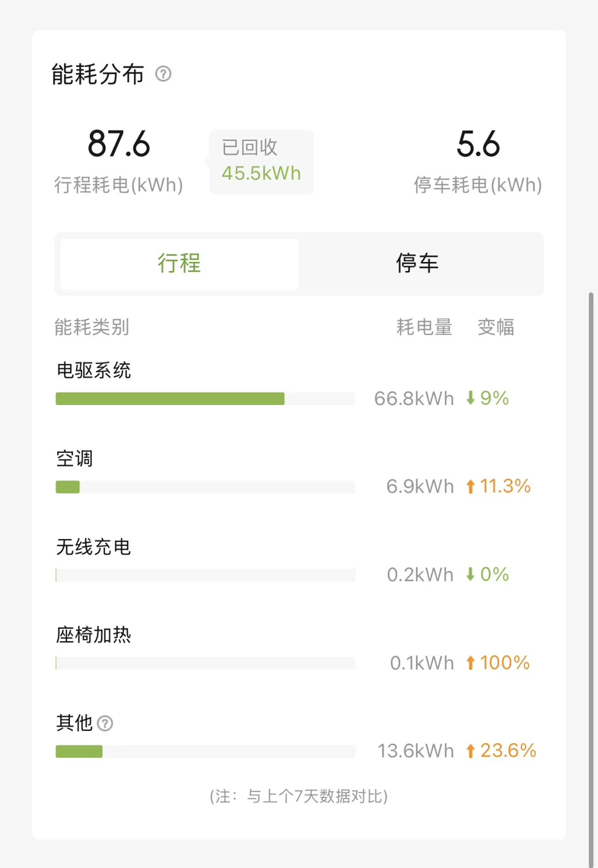Click the vertical scrollbar on the right edge
Image resolution: width=598 pixels, height=868 pixels.
coord(592,533)
